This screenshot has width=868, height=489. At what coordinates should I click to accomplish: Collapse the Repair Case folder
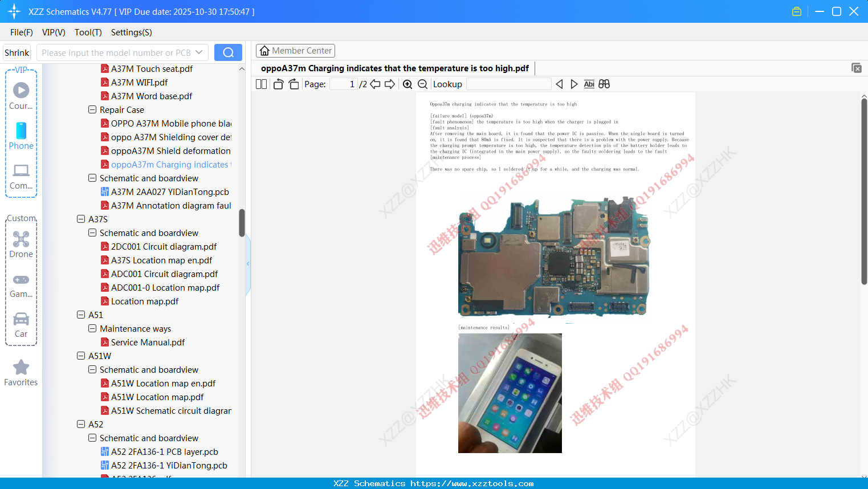[x=92, y=109]
